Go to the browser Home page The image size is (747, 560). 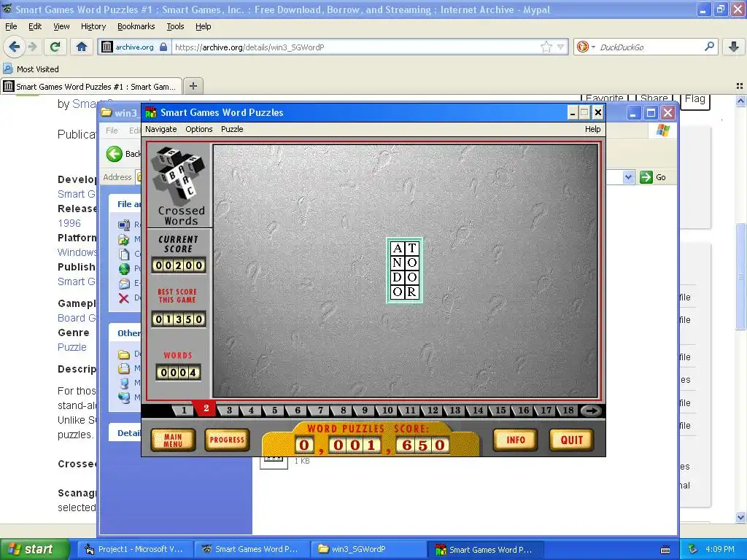click(82, 47)
